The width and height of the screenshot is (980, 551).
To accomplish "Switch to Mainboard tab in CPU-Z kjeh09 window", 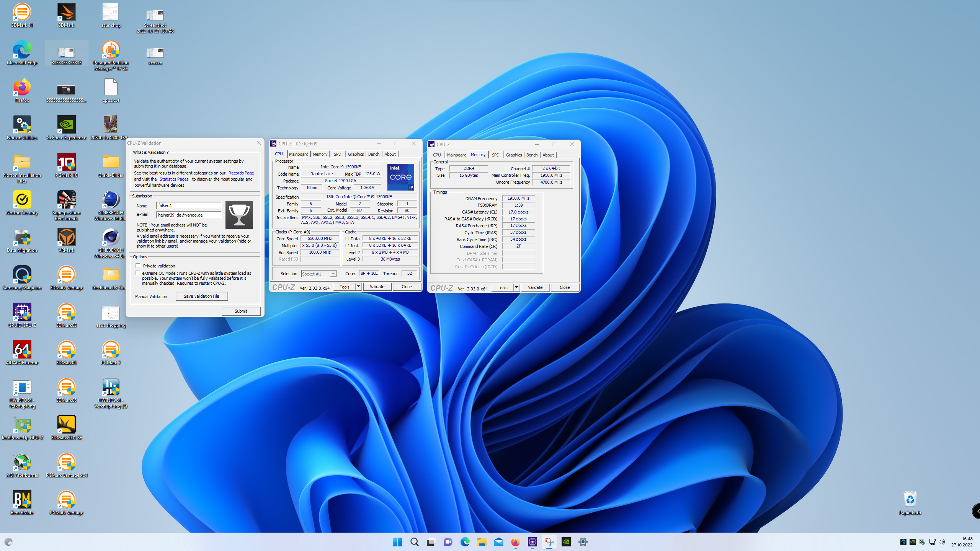I will coord(299,154).
